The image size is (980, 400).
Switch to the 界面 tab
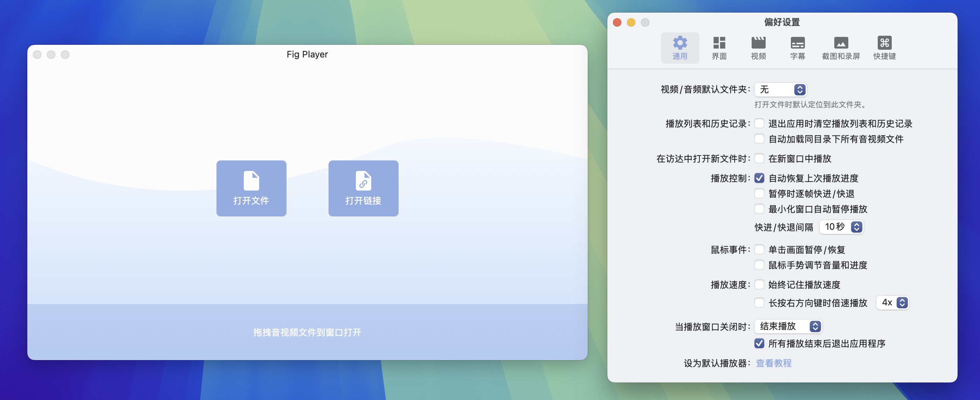719,47
